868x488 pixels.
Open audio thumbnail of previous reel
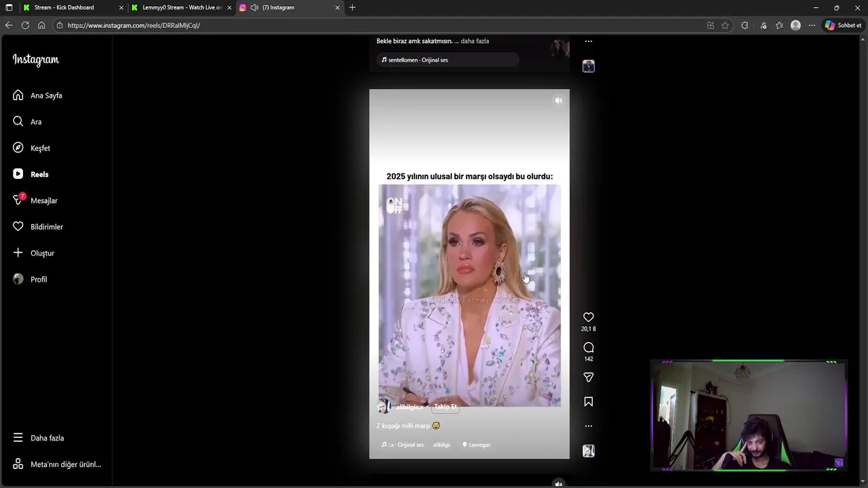[x=589, y=66]
